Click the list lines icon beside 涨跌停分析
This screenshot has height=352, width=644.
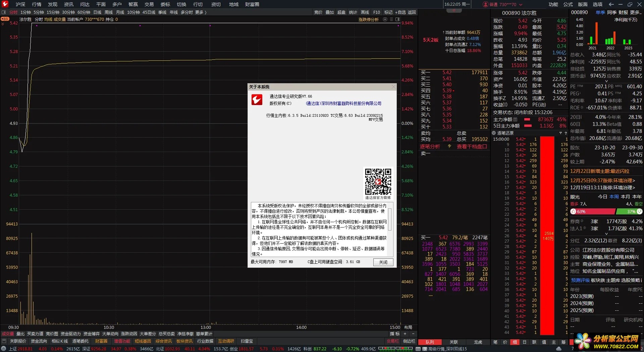point(391,19)
